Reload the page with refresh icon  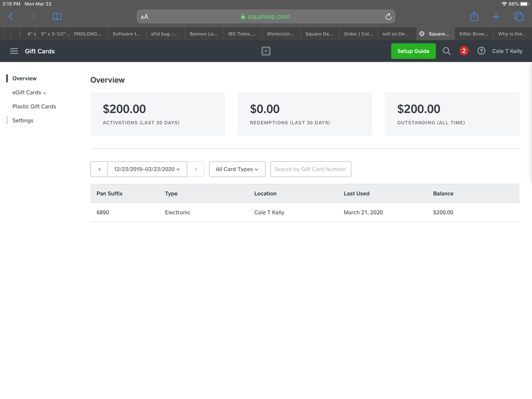click(x=389, y=17)
